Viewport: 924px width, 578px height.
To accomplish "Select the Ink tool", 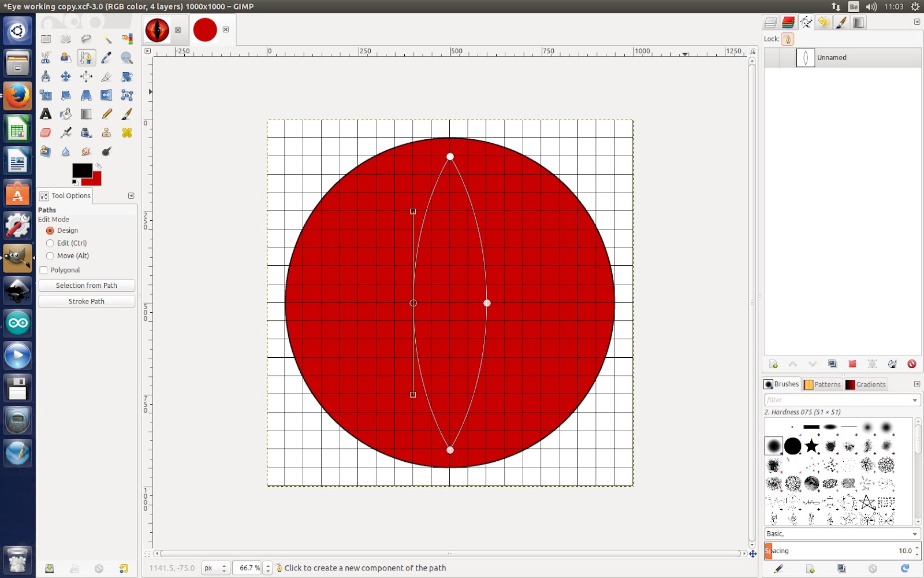I will pos(85,132).
